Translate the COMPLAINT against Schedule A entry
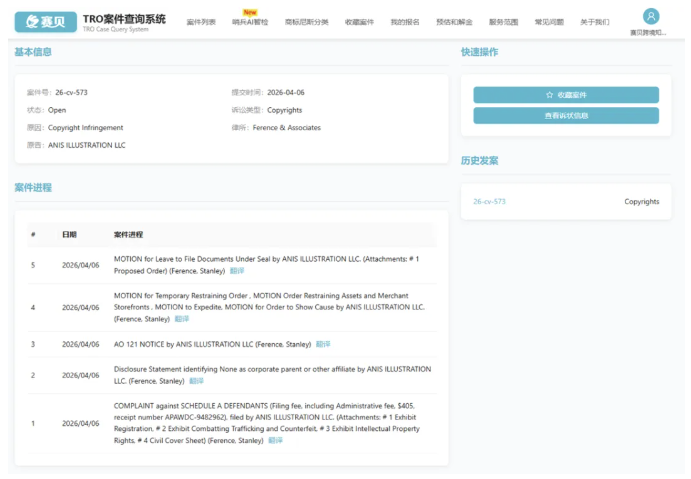Image resolution: width=691 pixels, height=479 pixels. [276, 440]
